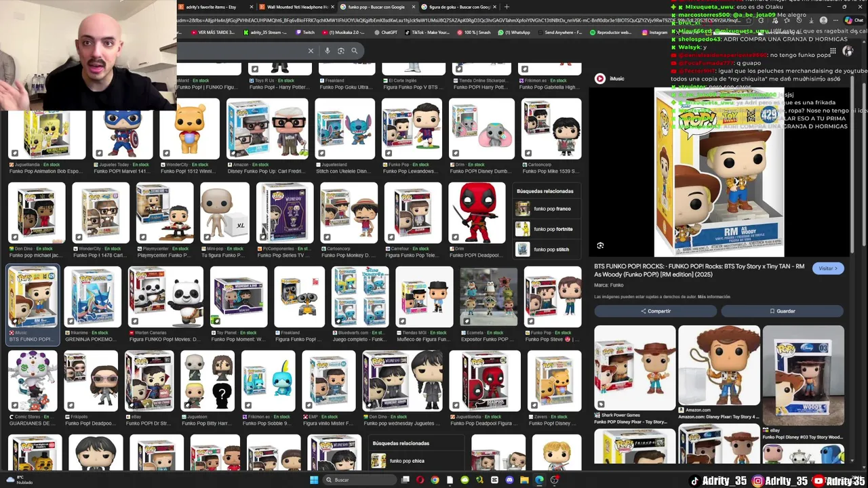Open the eBay Disney Woody boxed thumbnail

pos(803,375)
